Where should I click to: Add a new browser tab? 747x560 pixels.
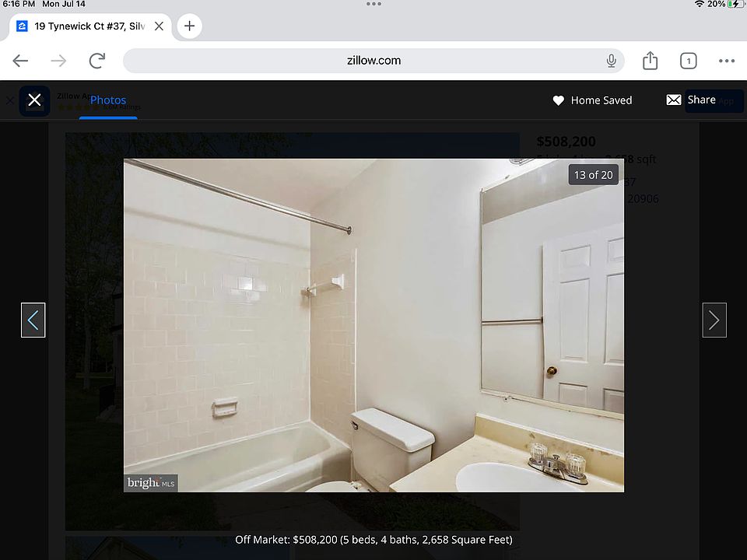click(189, 26)
